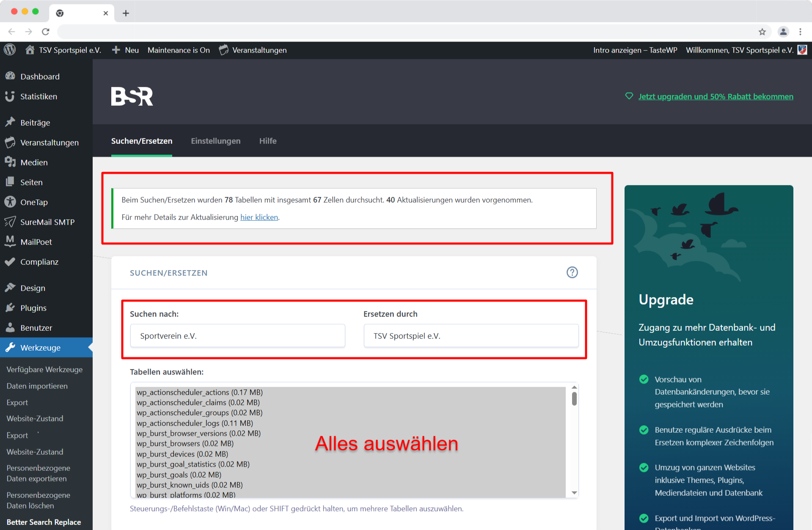The image size is (812, 530).
Task: Open Daten importieren submenu item
Action: [x=37, y=386]
